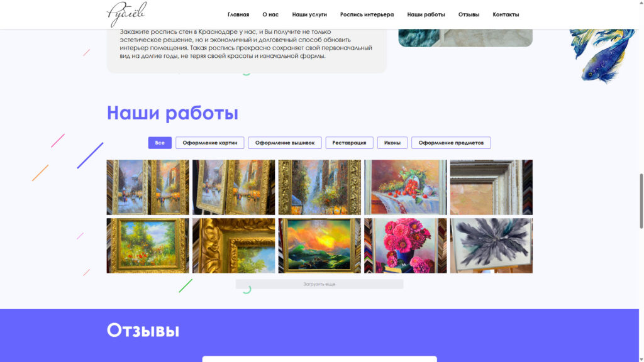This screenshot has width=644, height=362.
Task: Open Отзывы navigation link
Action: point(469,14)
